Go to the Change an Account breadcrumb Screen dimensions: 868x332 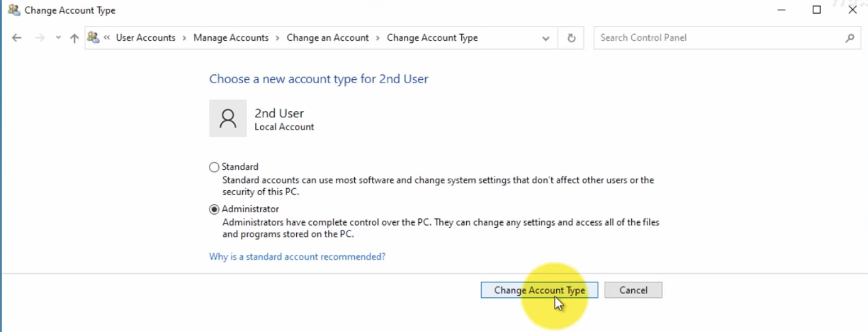[x=328, y=38]
